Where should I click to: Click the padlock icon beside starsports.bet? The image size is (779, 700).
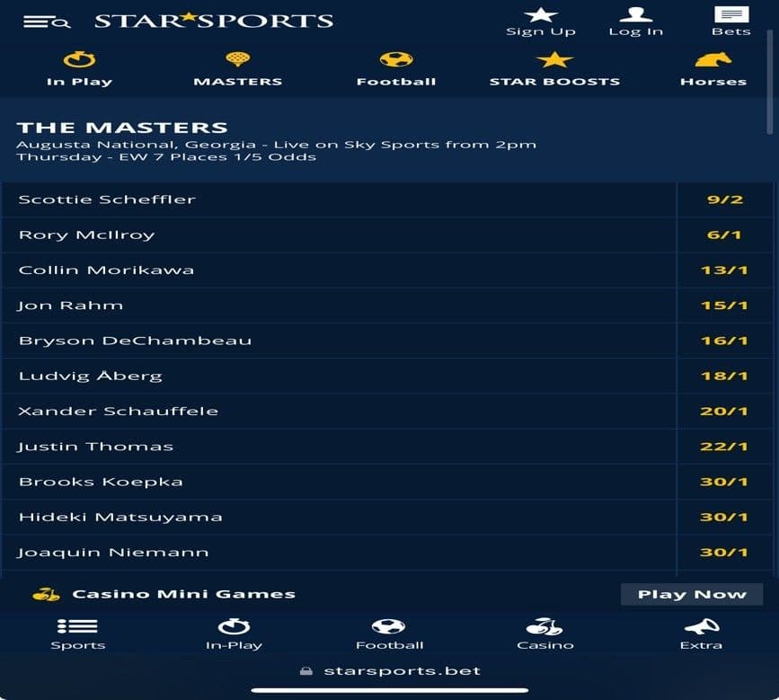306,670
